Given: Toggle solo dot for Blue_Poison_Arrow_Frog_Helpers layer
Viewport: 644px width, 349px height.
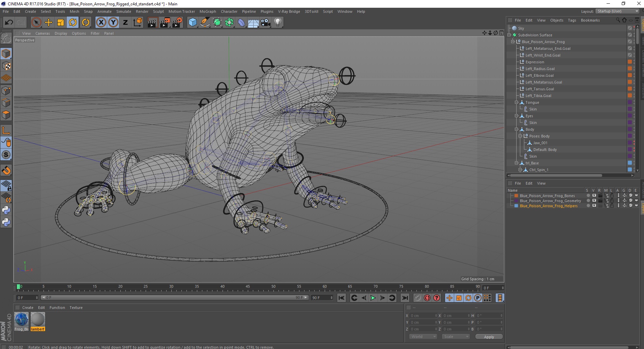Looking at the screenshot, I should (x=588, y=206).
